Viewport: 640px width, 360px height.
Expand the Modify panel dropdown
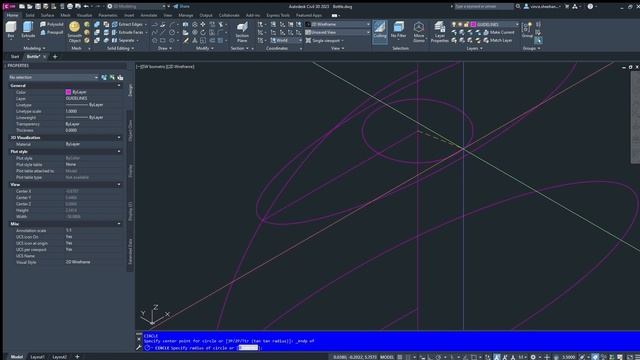pos(205,48)
